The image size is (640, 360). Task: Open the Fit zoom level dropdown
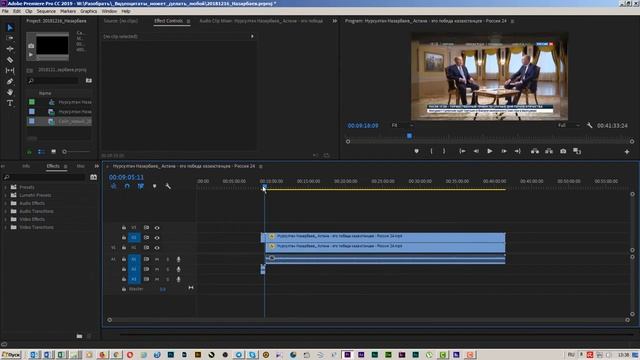(402, 126)
